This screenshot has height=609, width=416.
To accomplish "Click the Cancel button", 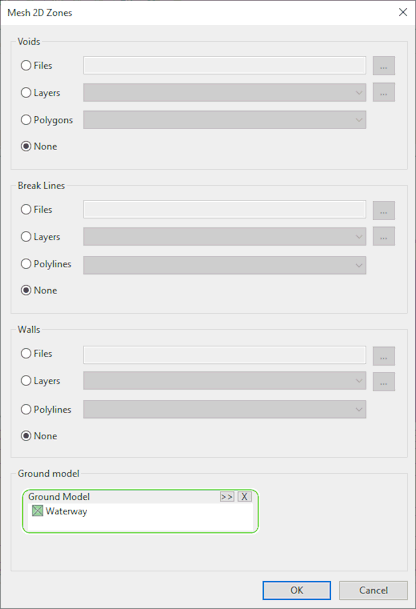I will point(373,590).
